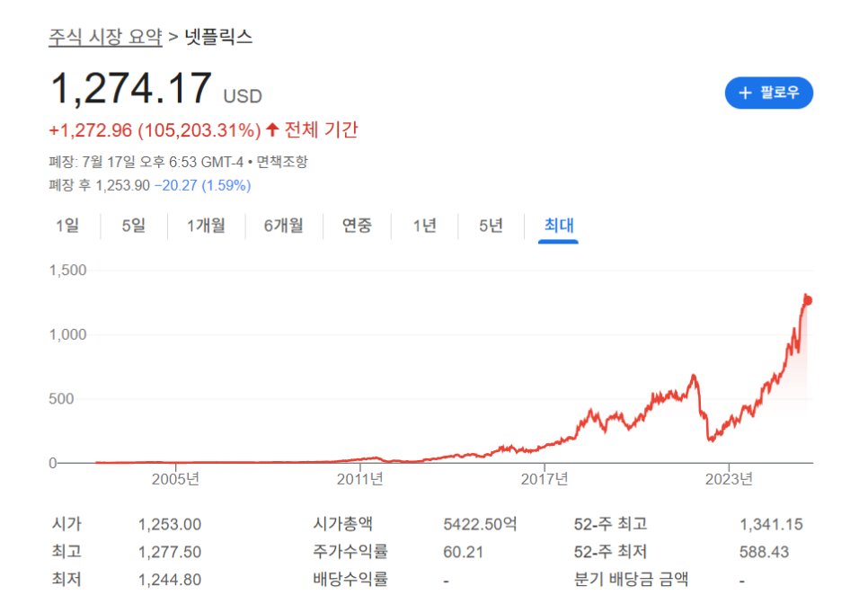Screen dimensions: 868x613
Task: Select the 1일 range tab
Action: (x=67, y=226)
